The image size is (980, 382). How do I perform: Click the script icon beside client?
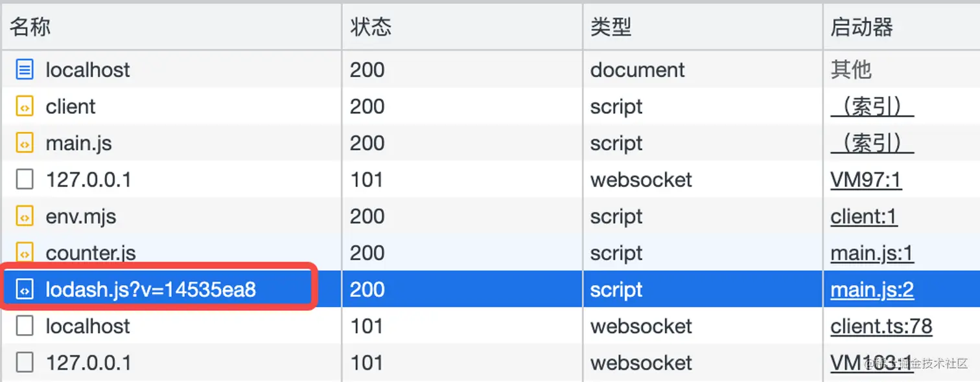coord(25,106)
